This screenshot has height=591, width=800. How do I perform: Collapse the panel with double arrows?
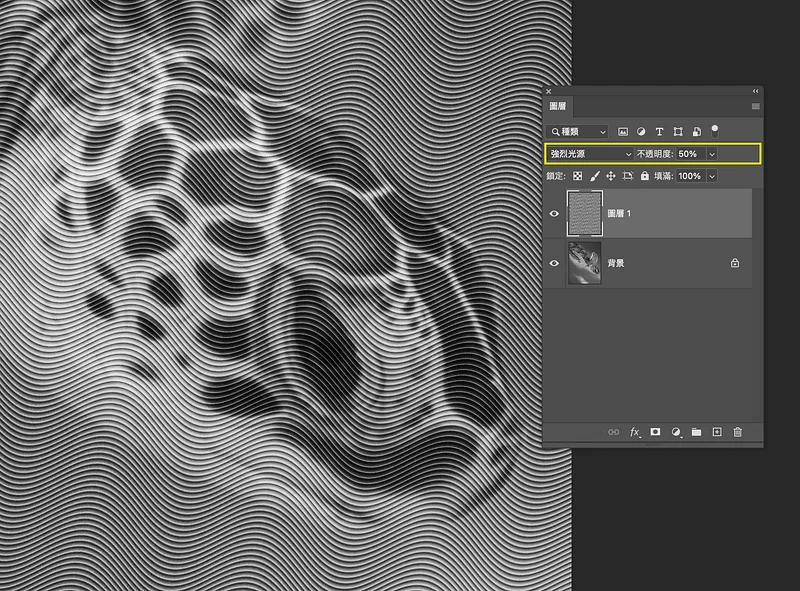[x=756, y=91]
